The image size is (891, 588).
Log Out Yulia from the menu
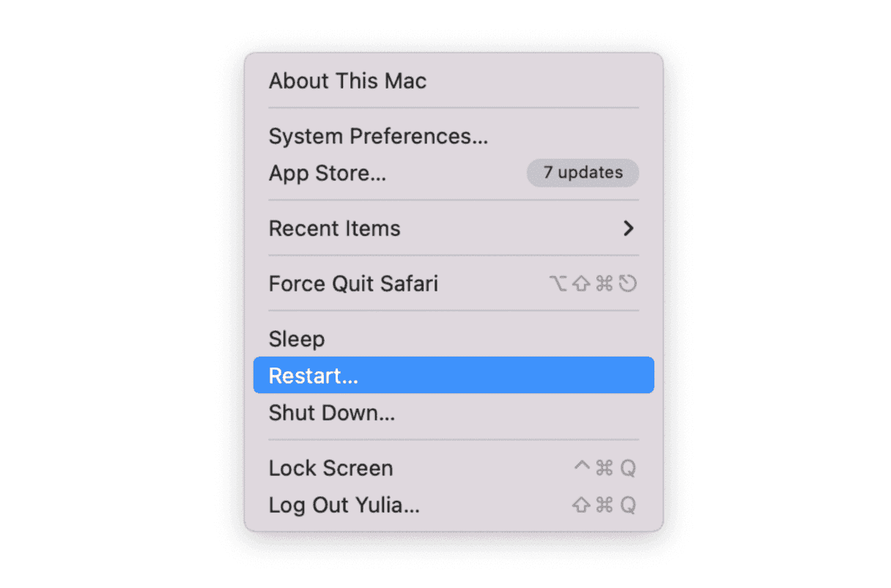tap(344, 505)
